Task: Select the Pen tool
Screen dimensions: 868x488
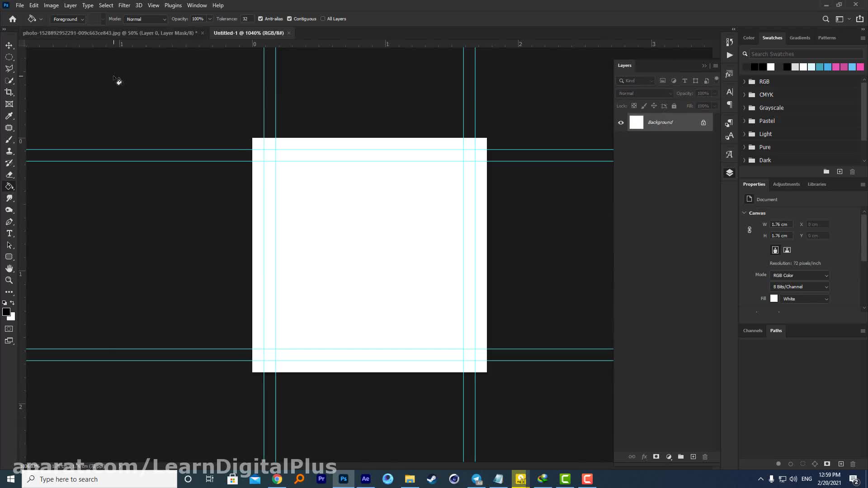Action: click(x=9, y=222)
